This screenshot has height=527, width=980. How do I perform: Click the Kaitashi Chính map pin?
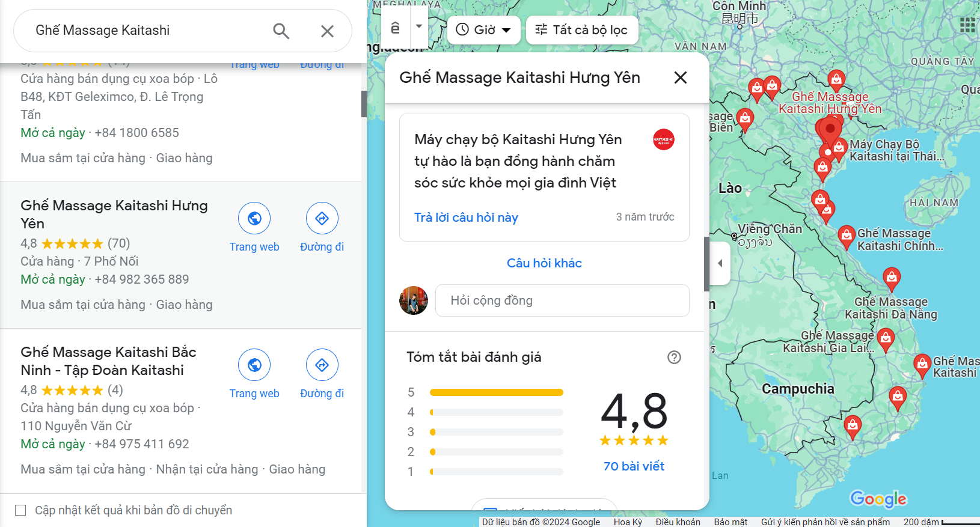tap(847, 238)
